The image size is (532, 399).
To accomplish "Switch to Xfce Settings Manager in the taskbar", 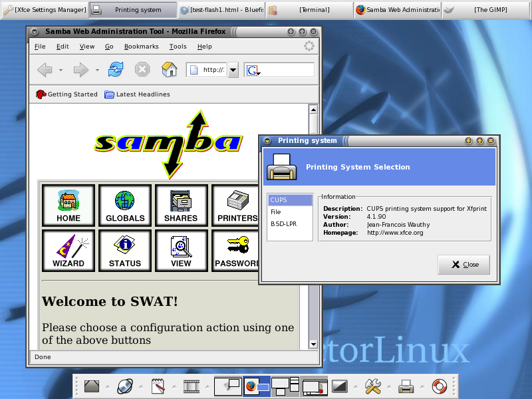I will pyautogui.click(x=45, y=10).
